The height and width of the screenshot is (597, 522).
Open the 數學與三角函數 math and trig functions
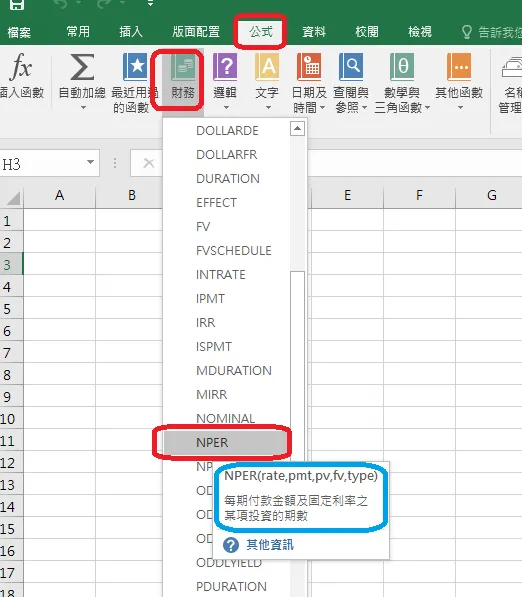[402, 67]
